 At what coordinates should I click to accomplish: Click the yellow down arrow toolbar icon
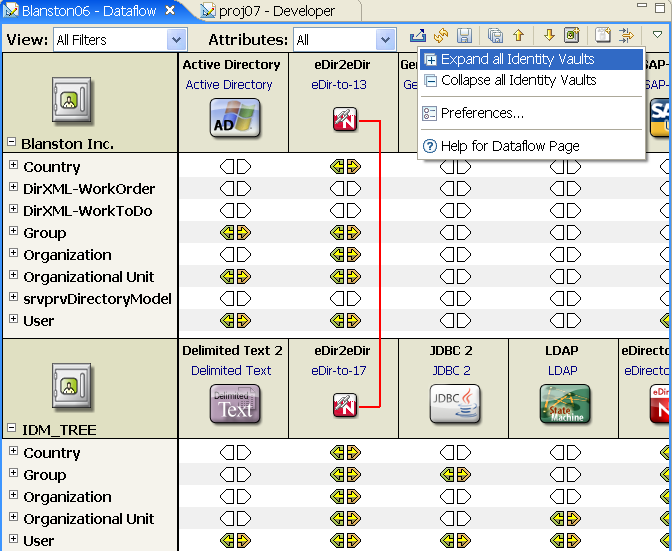coord(549,36)
